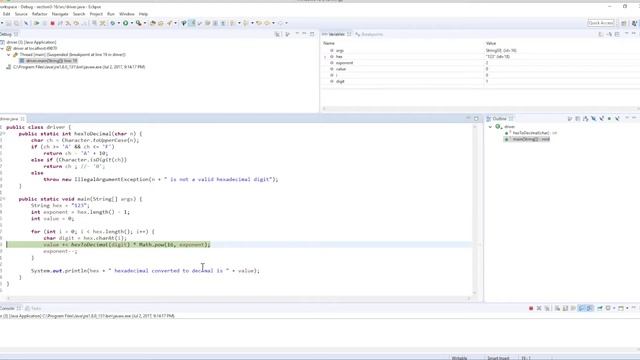Click the Collapse All icon in Variables toolbar
The height and width of the screenshot is (360, 640).
tap(617, 34)
